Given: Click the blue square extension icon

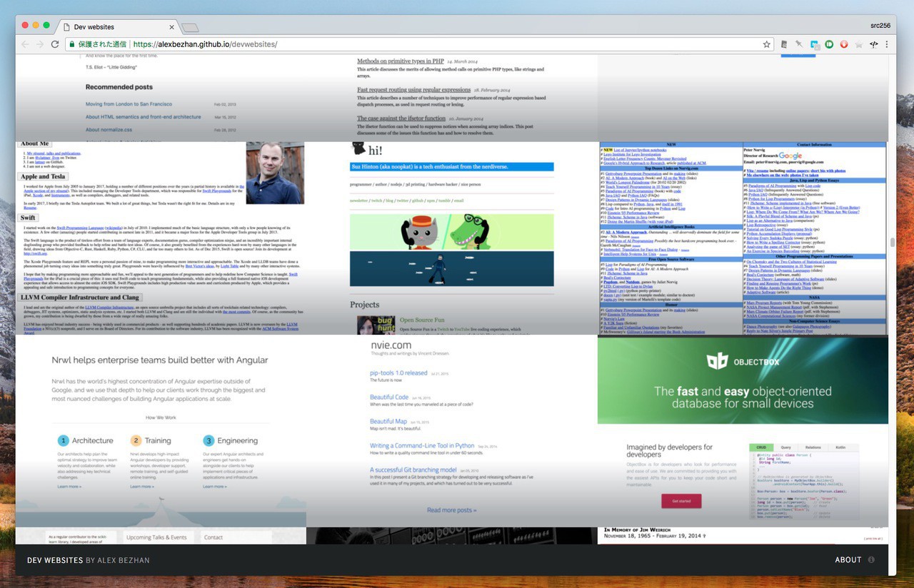Looking at the screenshot, I should pyautogui.click(x=814, y=44).
